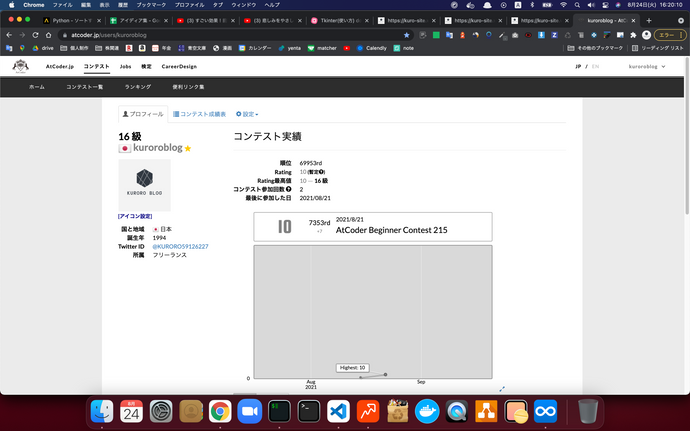Viewport: 690px width, 431px height.
Task: Open the Chrome extensions puzzle icon
Action: [x=633, y=35]
